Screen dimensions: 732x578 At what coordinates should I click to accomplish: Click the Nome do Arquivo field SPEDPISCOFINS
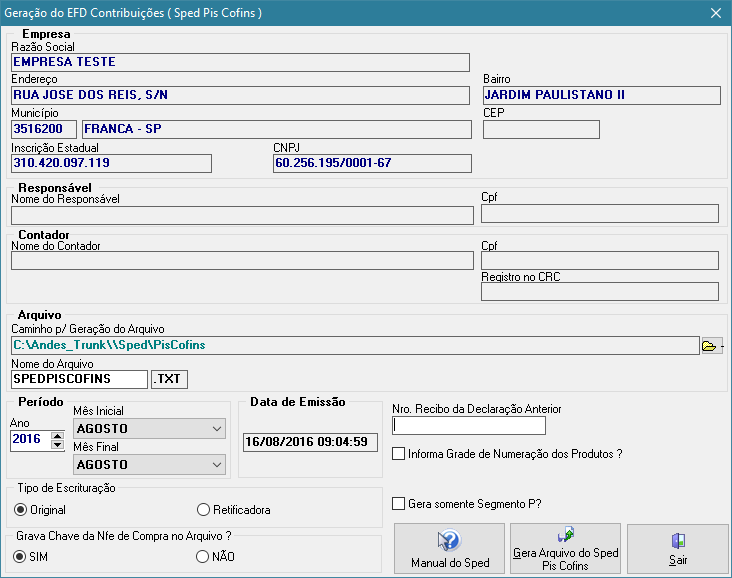(x=79, y=379)
